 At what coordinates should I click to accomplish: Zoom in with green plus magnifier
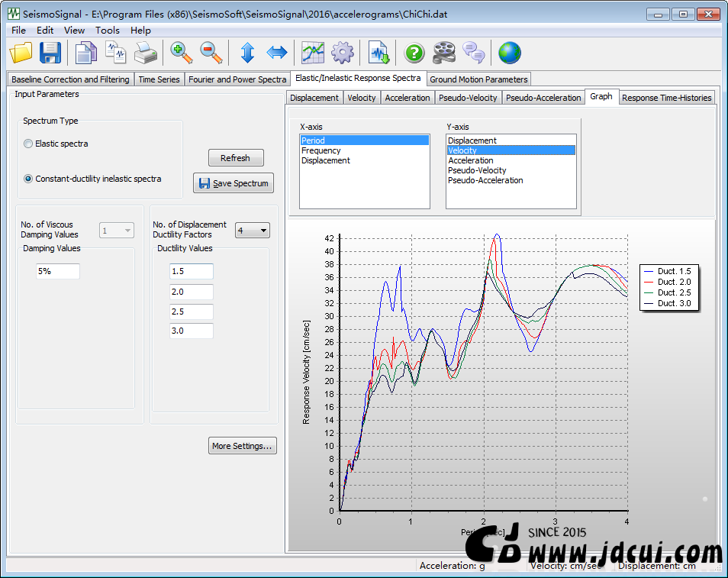pyautogui.click(x=181, y=53)
